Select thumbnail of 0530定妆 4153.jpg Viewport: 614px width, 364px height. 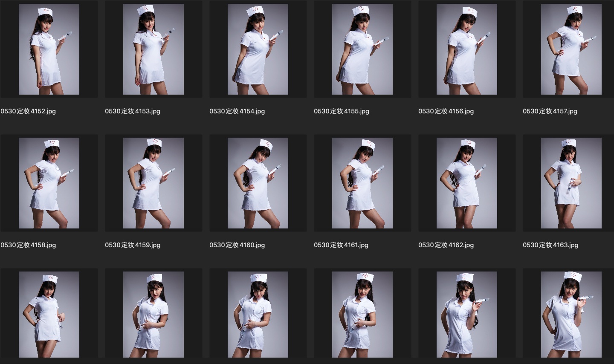point(153,49)
